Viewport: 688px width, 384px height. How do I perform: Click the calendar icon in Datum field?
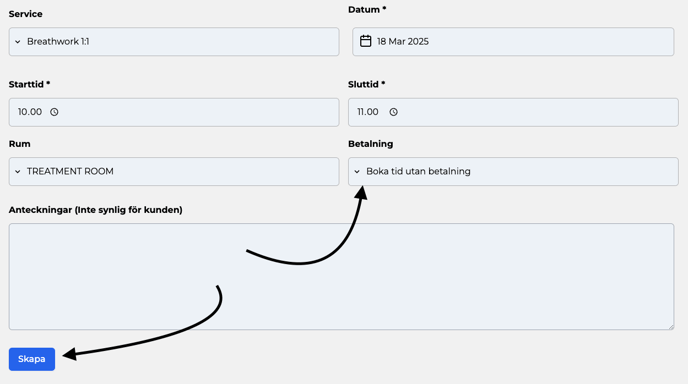pyautogui.click(x=366, y=41)
